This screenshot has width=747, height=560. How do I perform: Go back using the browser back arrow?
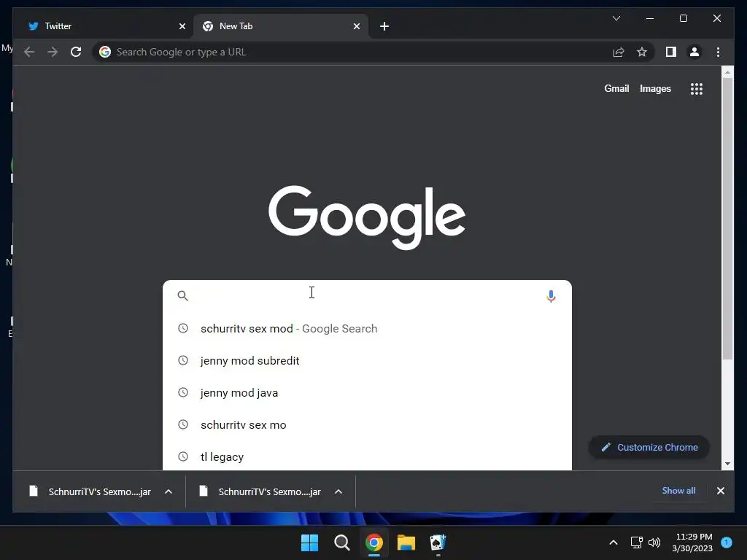[x=29, y=52]
